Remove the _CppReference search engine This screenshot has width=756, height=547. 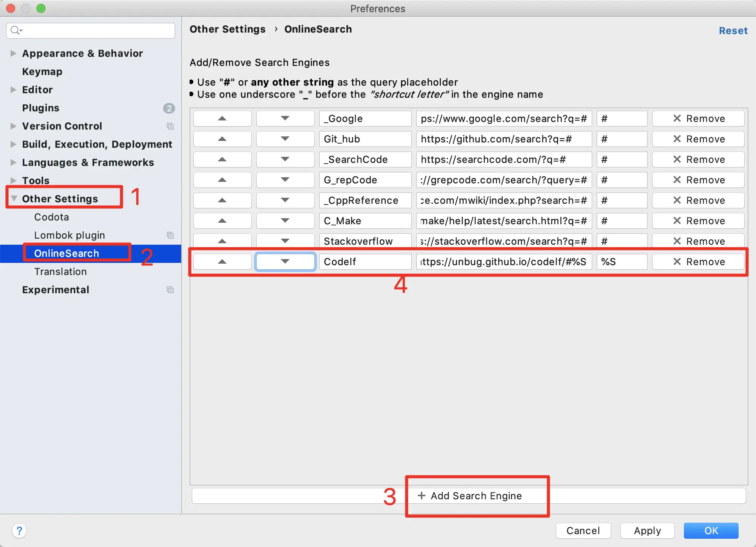point(698,200)
